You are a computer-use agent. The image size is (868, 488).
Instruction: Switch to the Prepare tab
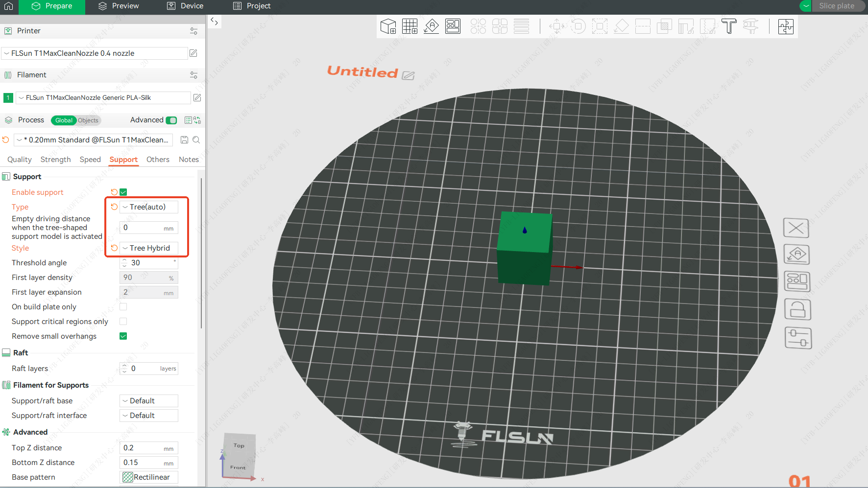[x=52, y=6]
